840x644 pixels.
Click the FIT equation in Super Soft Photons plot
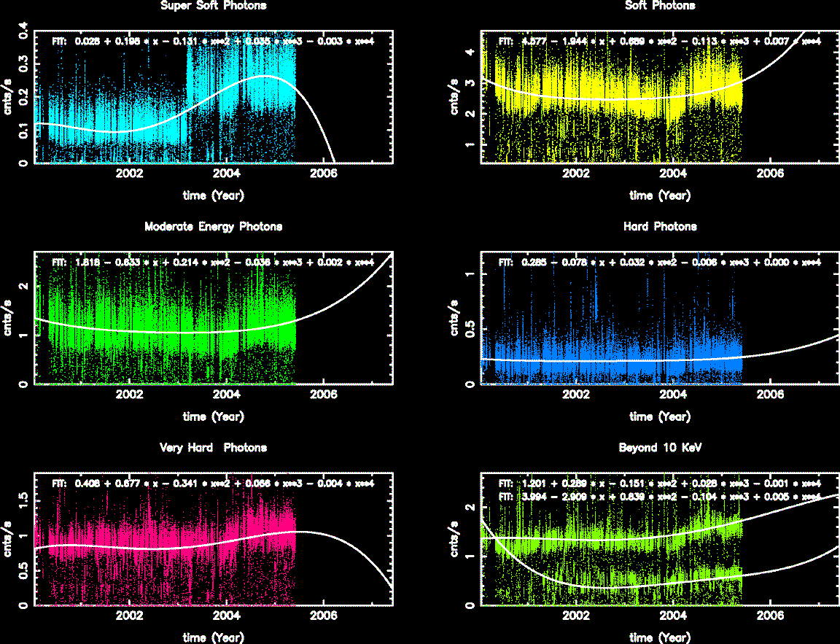click(x=213, y=42)
